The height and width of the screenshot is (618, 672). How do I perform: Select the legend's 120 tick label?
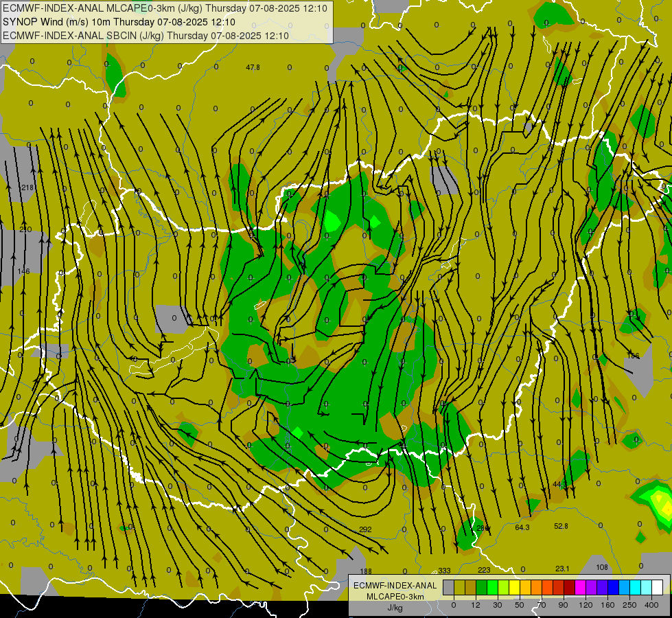tap(586, 605)
